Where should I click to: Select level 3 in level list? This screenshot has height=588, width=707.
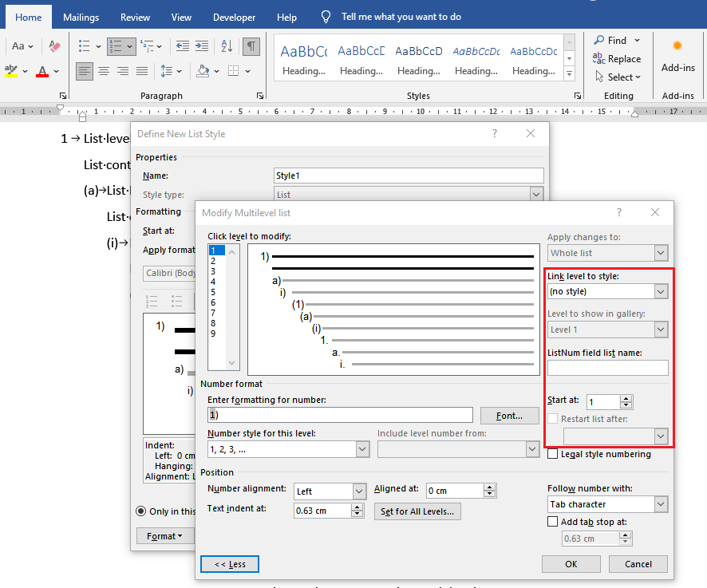(x=213, y=271)
